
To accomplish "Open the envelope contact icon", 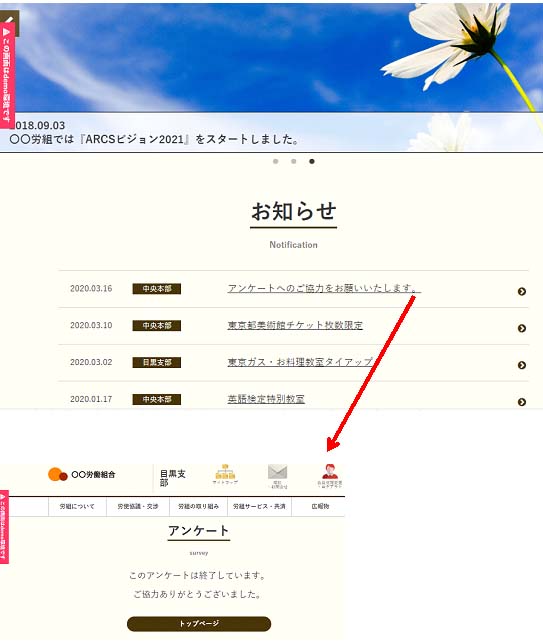I will [x=278, y=476].
